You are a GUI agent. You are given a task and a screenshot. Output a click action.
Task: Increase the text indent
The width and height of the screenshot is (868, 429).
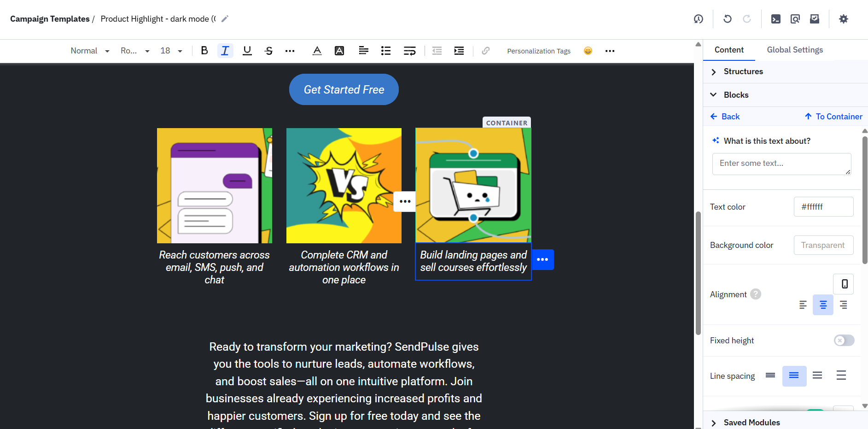[459, 51]
